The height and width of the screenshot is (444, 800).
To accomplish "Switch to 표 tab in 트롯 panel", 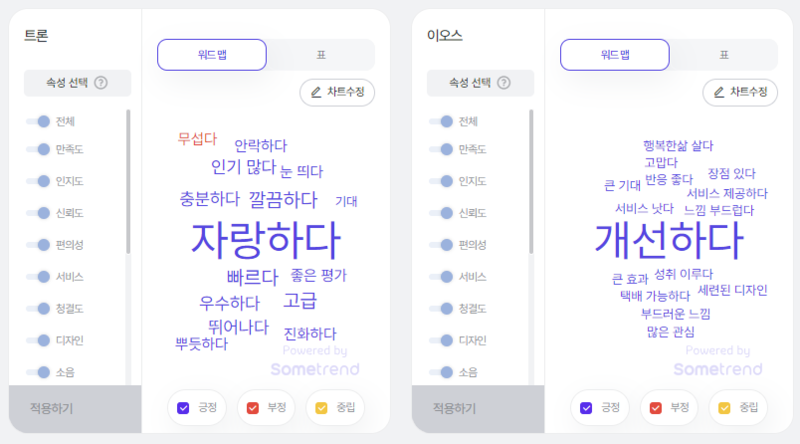I will (321, 55).
